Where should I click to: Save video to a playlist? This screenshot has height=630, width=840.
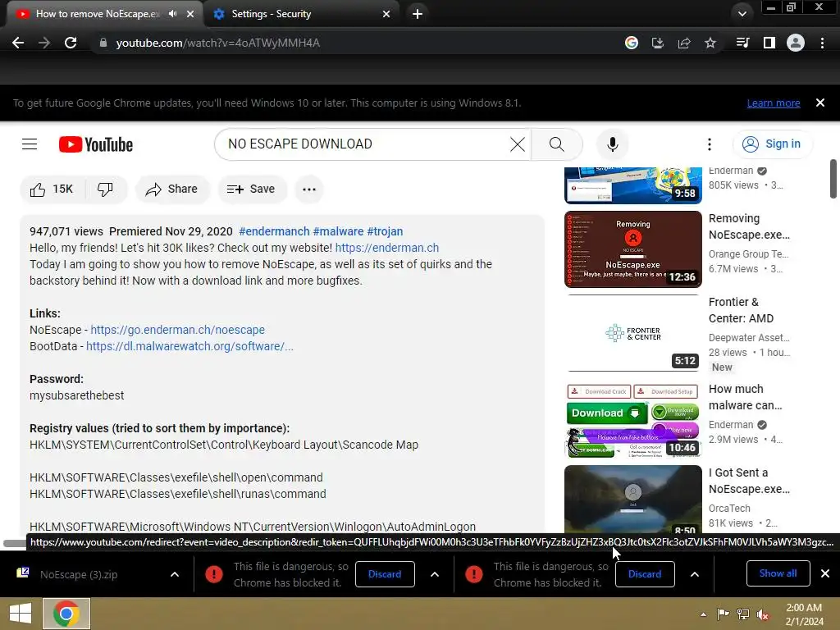[251, 189]
